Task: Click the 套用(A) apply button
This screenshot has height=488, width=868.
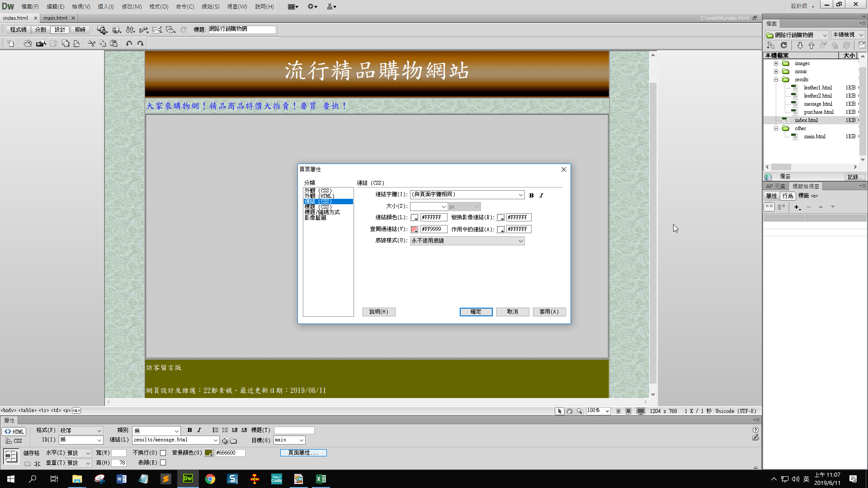Action: (549, 312)
